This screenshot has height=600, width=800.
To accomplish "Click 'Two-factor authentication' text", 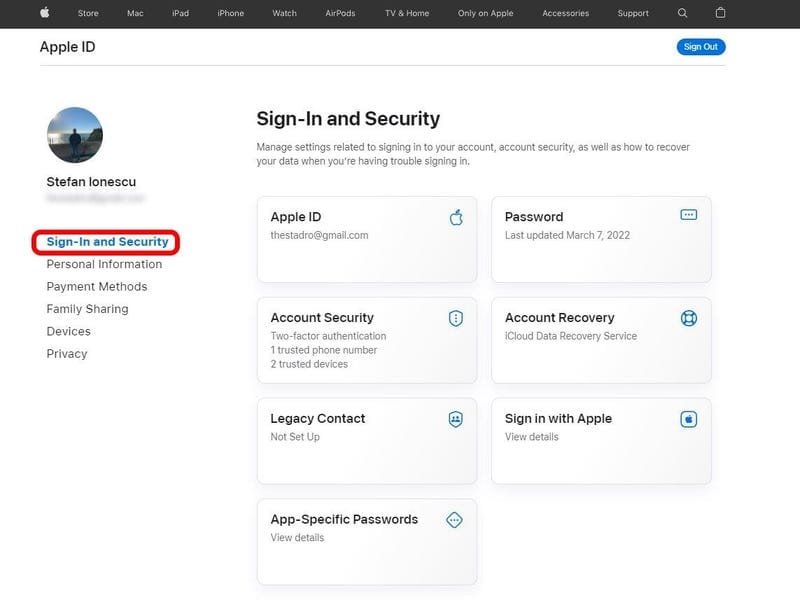I will 328,336.
